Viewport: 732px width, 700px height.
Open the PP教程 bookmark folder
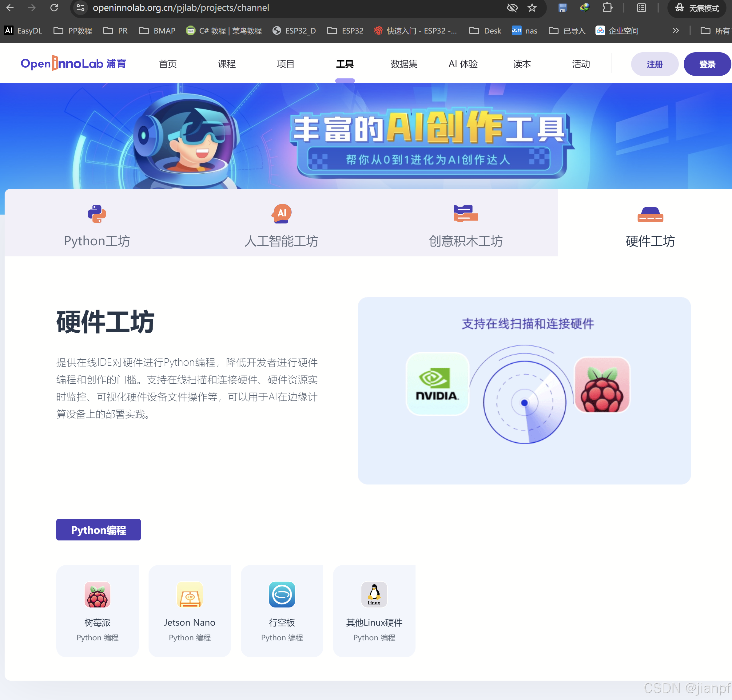point(73,31)
